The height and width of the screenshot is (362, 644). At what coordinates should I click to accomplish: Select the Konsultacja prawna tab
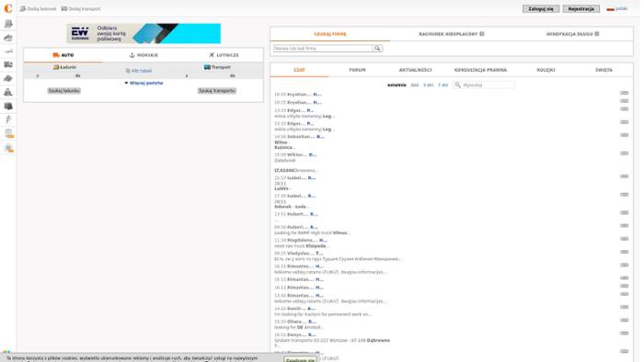tap(480, 70)
